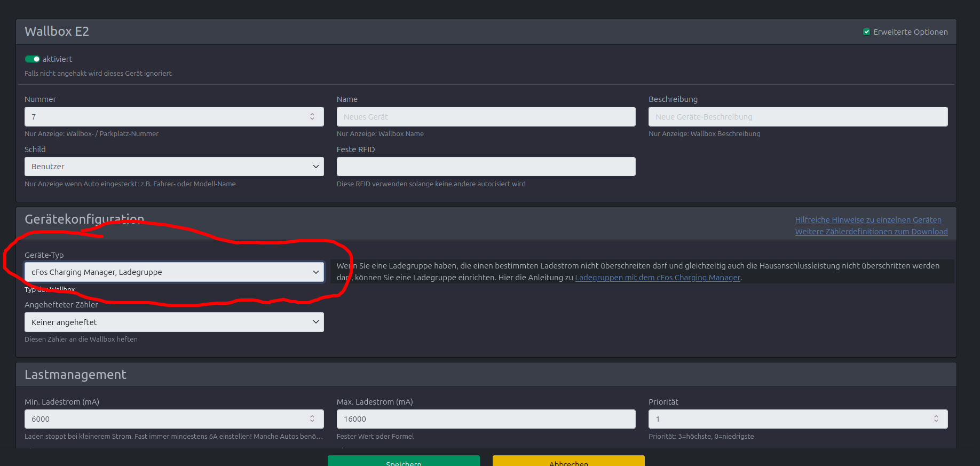Image resolution: width=980 pixels, height=466 pixels.
Task: Toggle the aktiviert switch off
Action: 33,59
